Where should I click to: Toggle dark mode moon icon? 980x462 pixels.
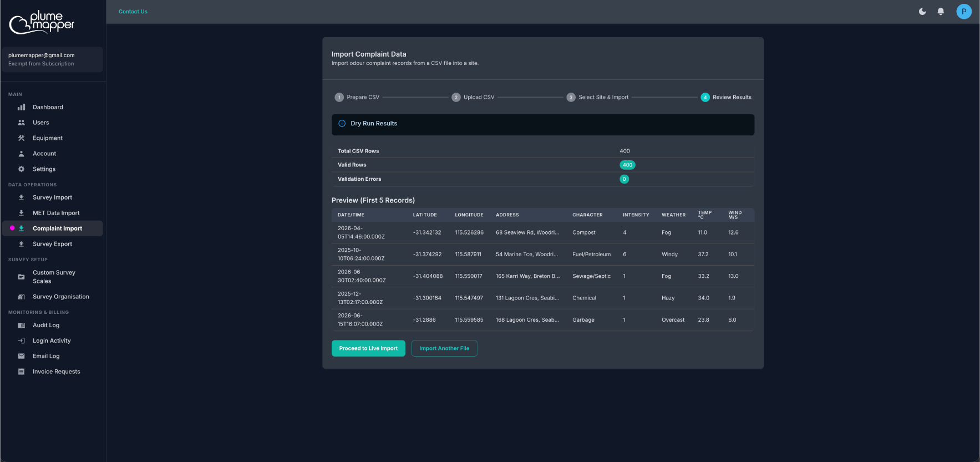922,12
